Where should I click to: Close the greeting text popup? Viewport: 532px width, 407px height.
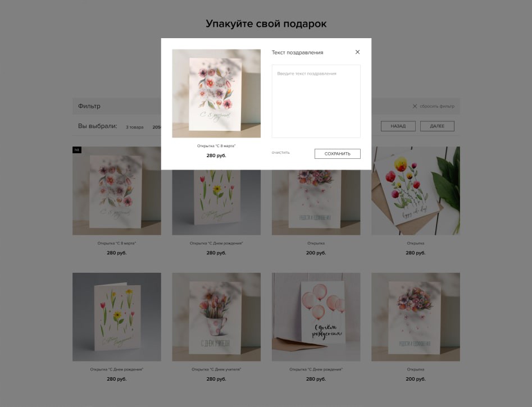[357, 52]
